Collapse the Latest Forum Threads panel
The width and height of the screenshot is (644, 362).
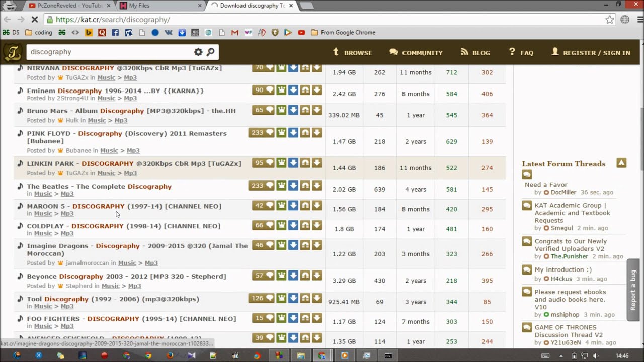tap(621, 163)
